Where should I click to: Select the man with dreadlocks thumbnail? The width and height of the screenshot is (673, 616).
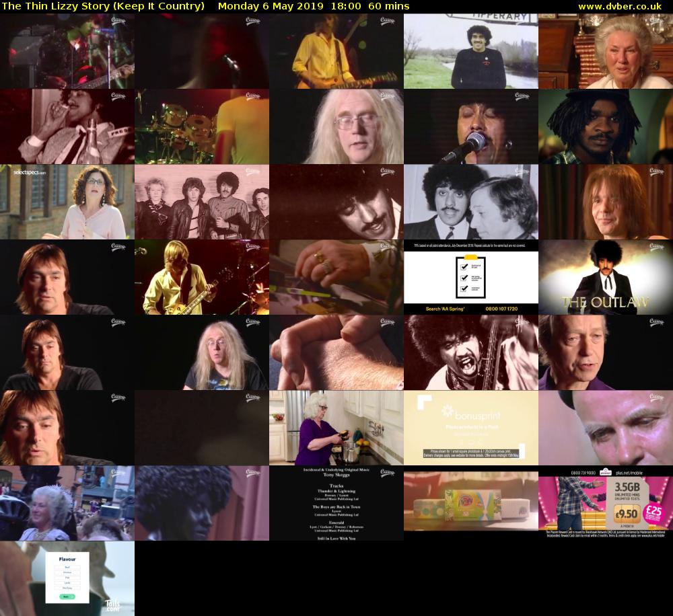point(606,126)
